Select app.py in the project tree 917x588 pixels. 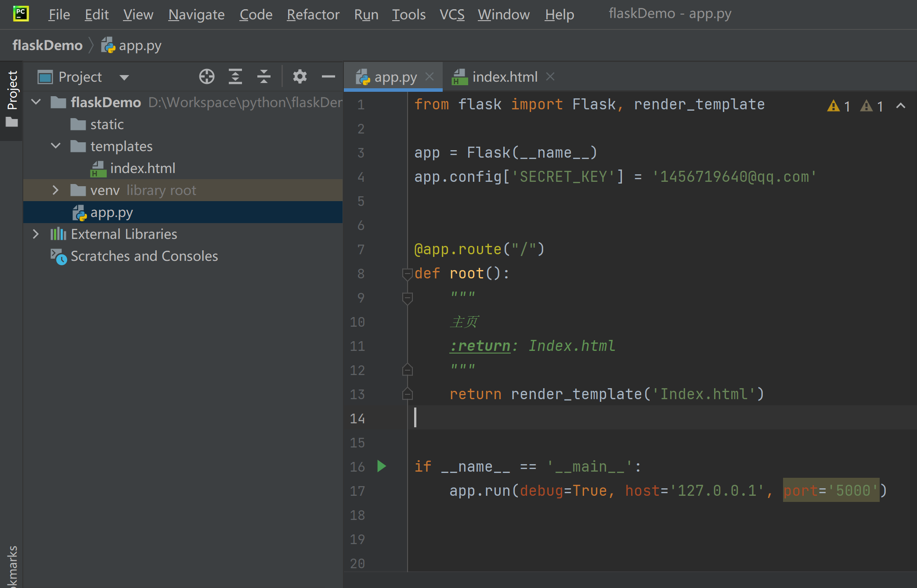click(x=183, y=212)
